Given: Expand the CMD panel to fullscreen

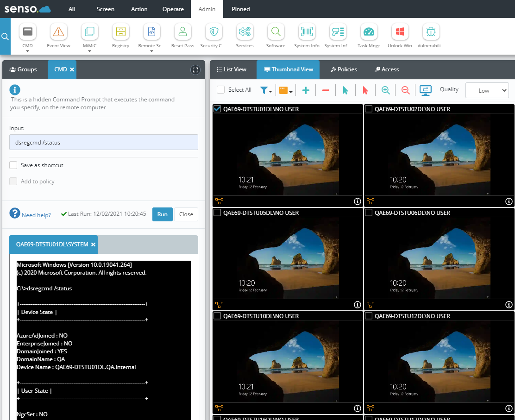Looking at the screenshot, I should (x=195, y=69).
